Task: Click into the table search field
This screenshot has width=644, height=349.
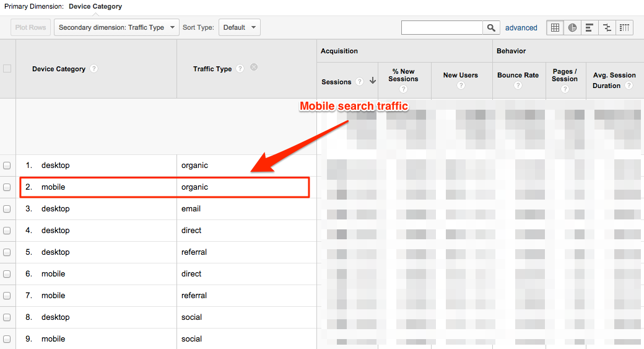Action: pos(442,27)
